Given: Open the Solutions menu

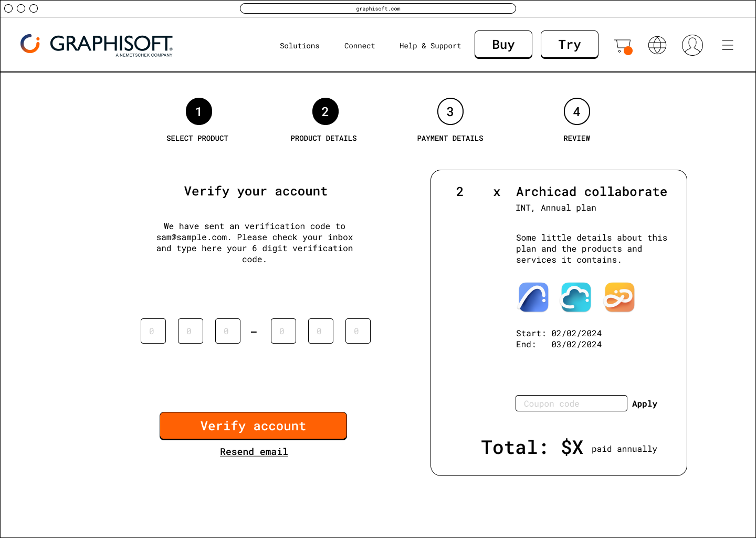Looking at the screenshot, I should 299,46.
